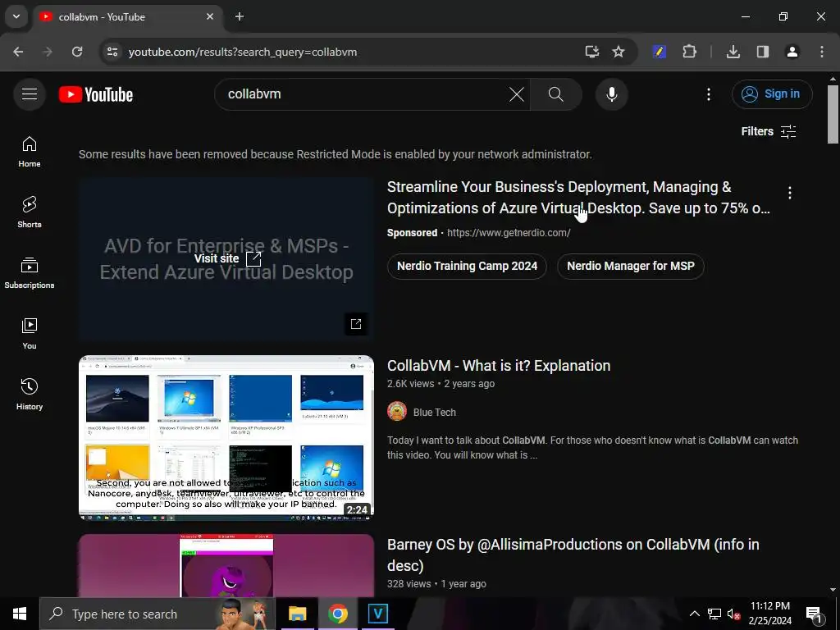Open network status tray icon
Image resolution: width=840 pixels, height=630 pixels.
[x=714, y=614]
